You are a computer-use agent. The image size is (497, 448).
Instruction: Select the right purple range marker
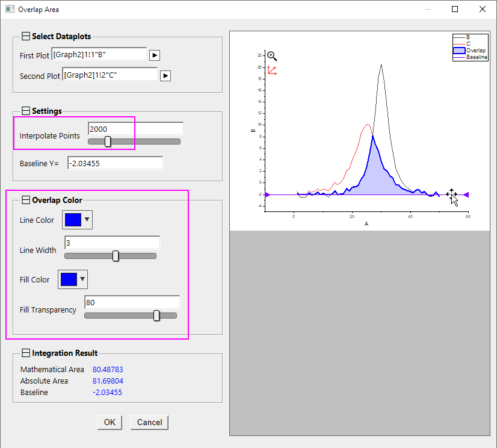click(x=466, y=194)
